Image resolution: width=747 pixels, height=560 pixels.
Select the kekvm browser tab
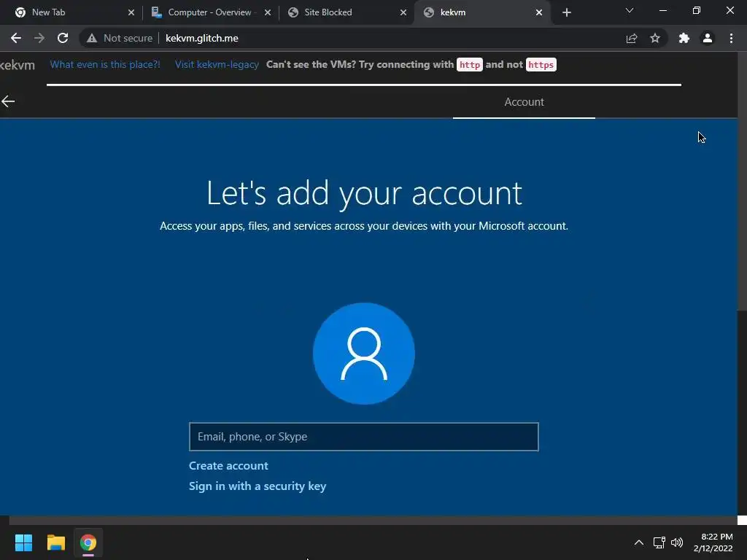coord(483,12)
